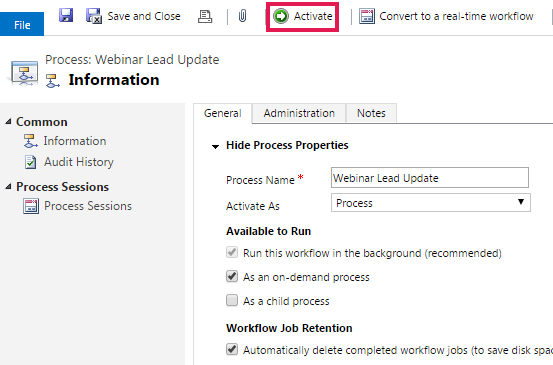Click the Process Sessions calendar icon
This screenshot has height=365, width=553.
tap(31, 206)
